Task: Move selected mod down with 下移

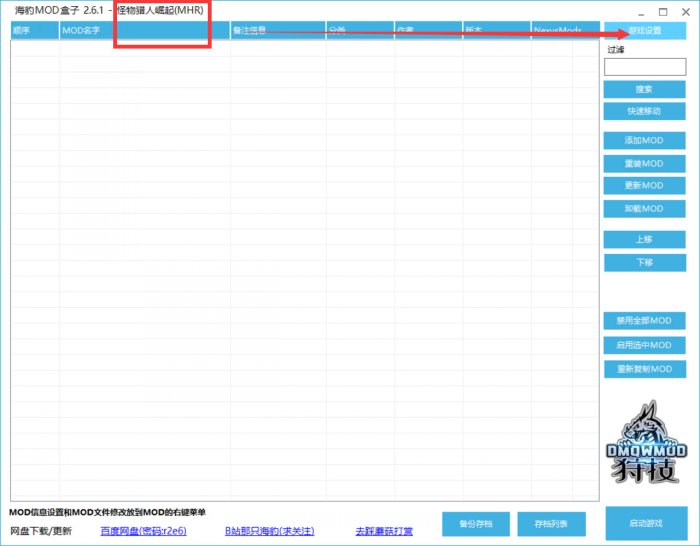Action: (644, 262)
